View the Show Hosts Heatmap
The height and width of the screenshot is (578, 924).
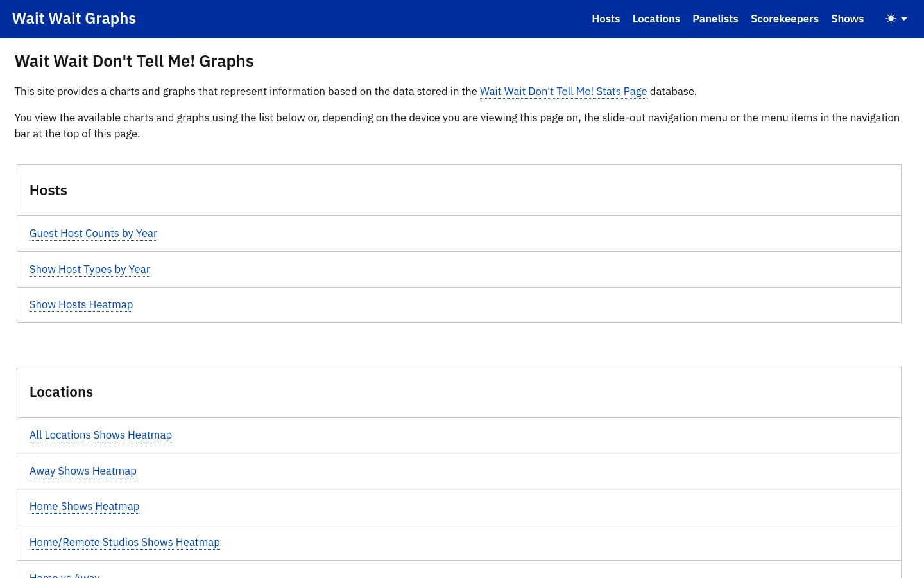coord(81,304)
